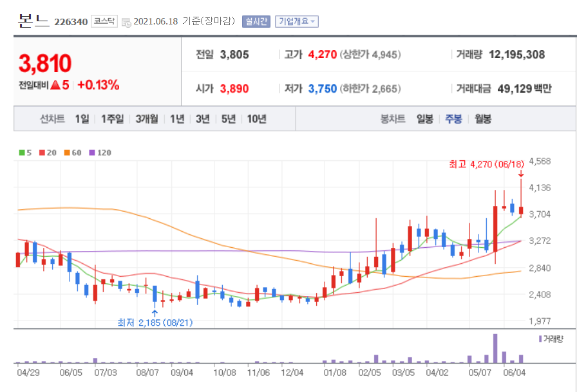577x392 pixels.
Task: Switch to 월봉 candlestick chart
Action: coord(483,119)
